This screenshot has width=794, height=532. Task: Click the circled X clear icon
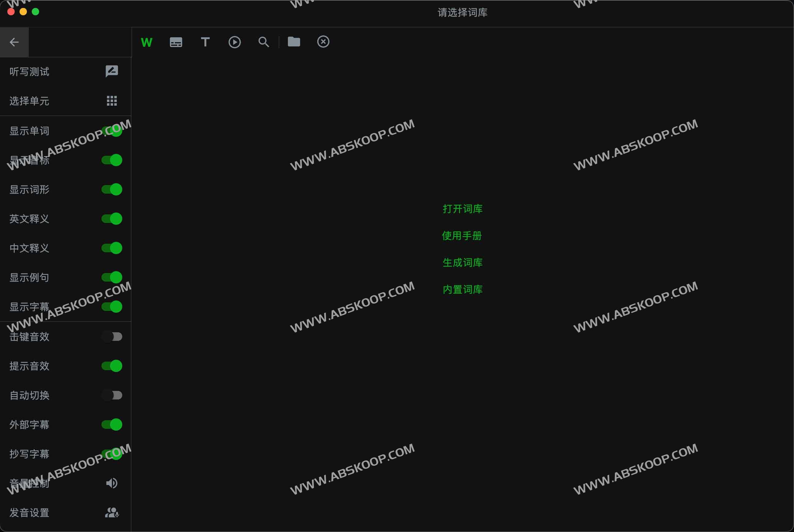323,42
